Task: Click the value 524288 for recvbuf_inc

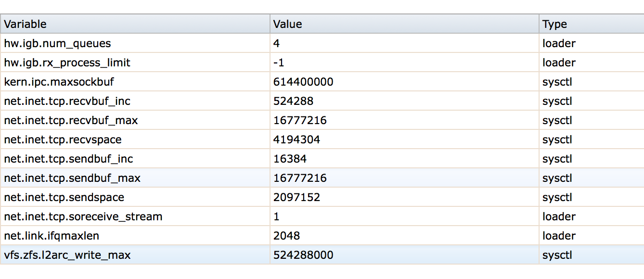Action: [293, 101]
